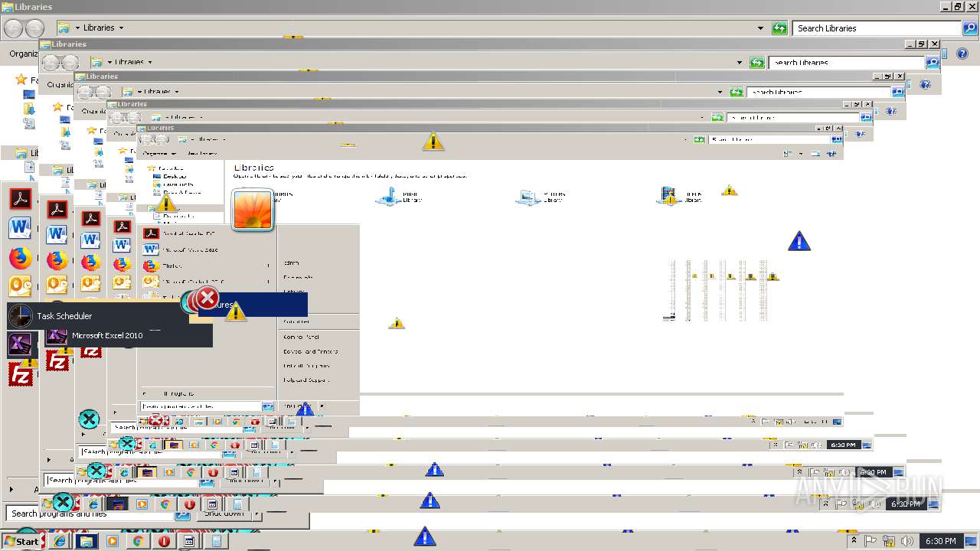Click the magnifier in the outermost search box
Screen dimensions: 980x551
click(971, 28)
